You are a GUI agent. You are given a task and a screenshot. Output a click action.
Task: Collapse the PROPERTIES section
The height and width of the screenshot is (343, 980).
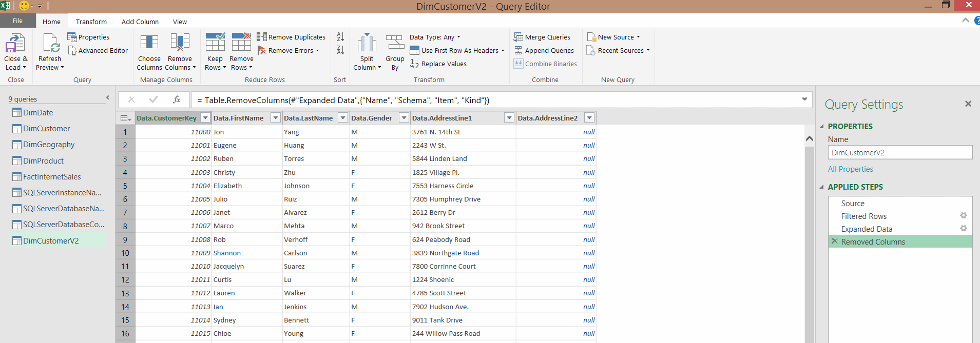822,127
